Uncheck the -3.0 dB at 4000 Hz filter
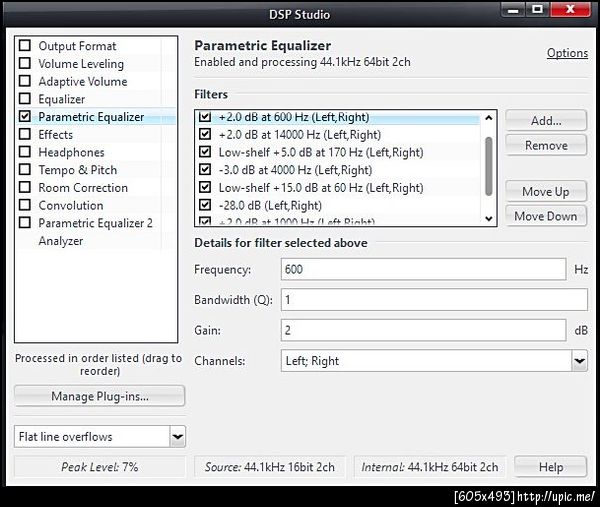The height and width of the screenshot is (507, 600). click(205, 170)
